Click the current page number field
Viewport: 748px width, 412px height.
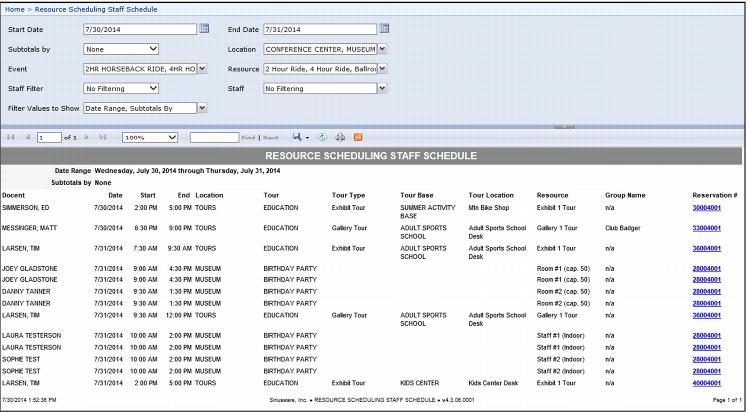49,136
